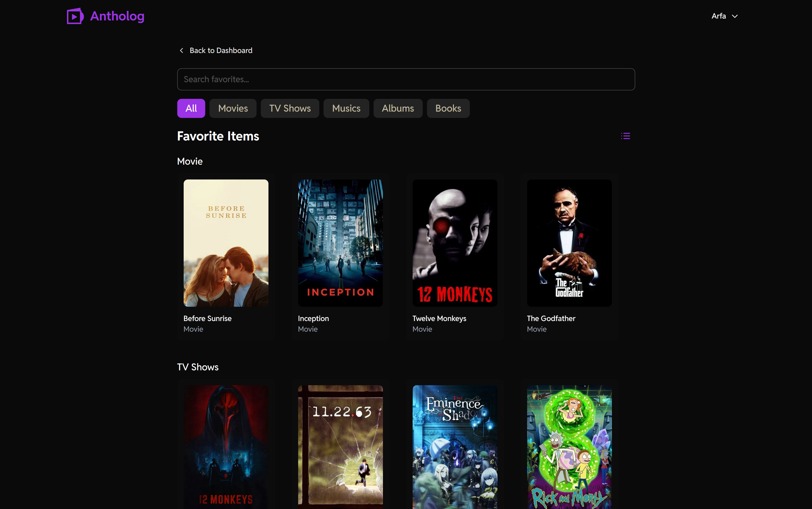
Task: Click the Before Sunrise title text
Action: 207,318
